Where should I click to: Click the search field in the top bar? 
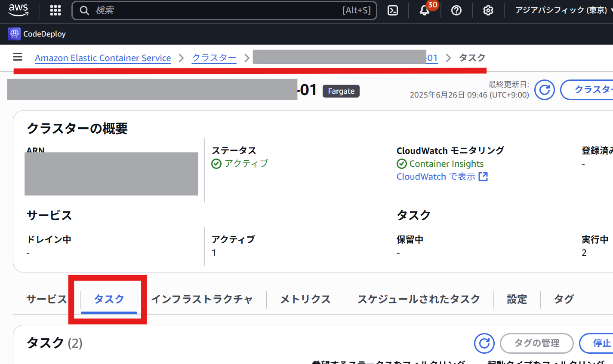pos(224,10)
